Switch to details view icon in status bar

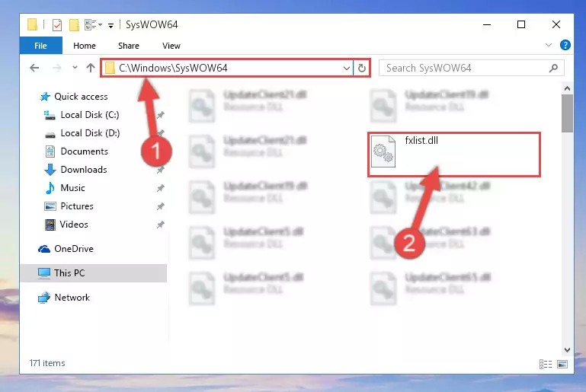546,364
